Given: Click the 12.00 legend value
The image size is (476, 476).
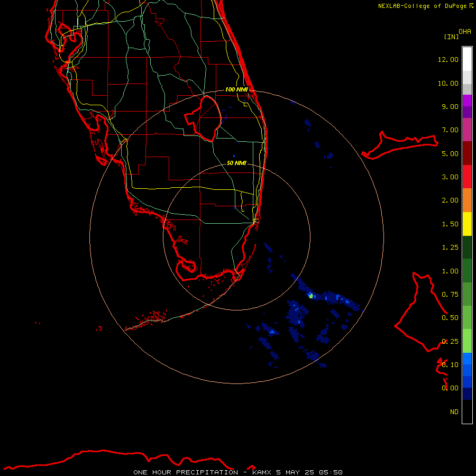Looking at the screenshot, I should click(448, 59).
